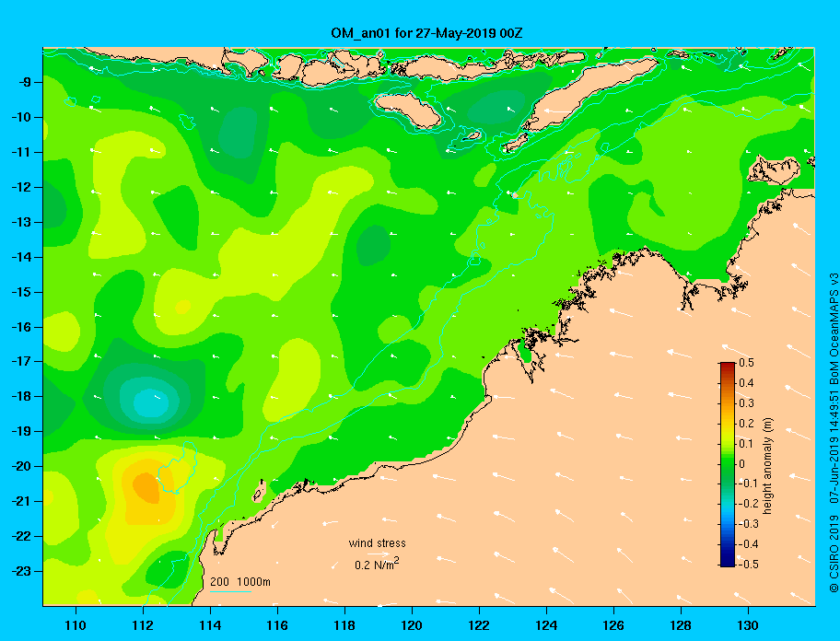
Task: Click longitude label 126 on the x-axis
Action: (x=613, y=625)
